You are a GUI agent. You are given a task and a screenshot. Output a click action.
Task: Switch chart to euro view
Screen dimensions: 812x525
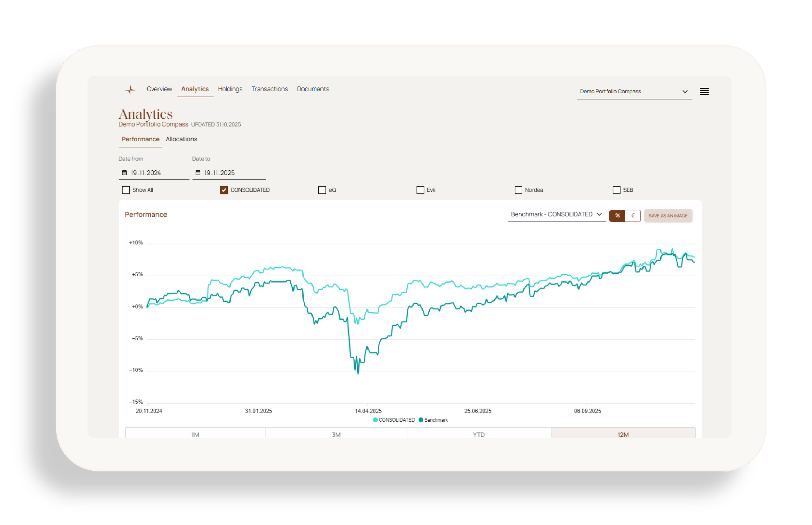point(632,216)
